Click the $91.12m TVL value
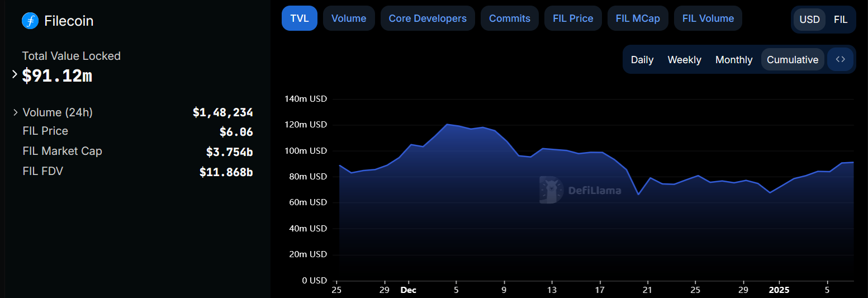 click(57, 75)
